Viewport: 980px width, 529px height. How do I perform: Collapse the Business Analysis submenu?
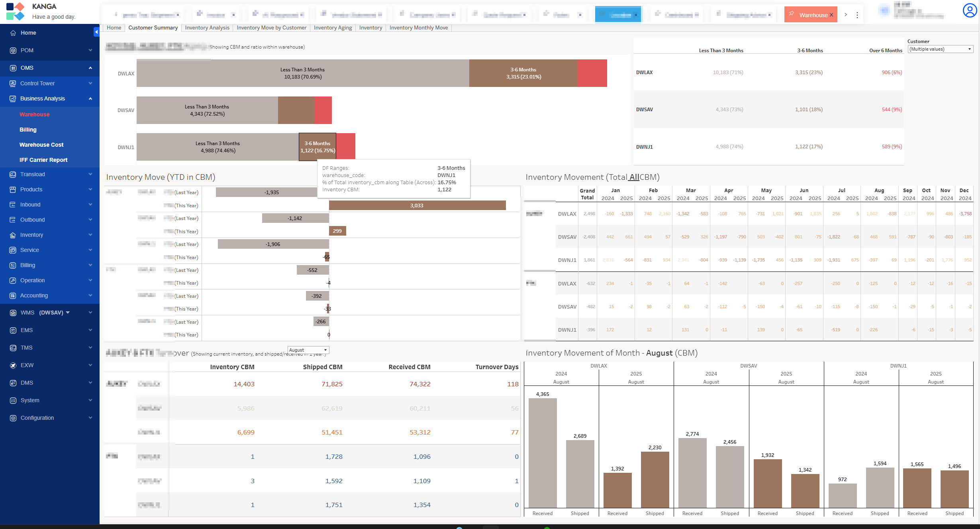pyautogui.click(x=90, y=99)
